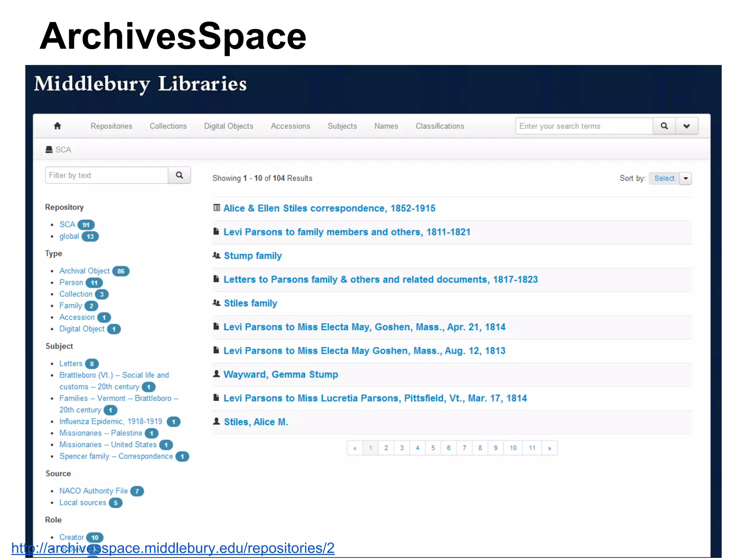Open Stiles, Alice M. record
The width and height of the screenshot is (747, 560).
tap(256, 422)
